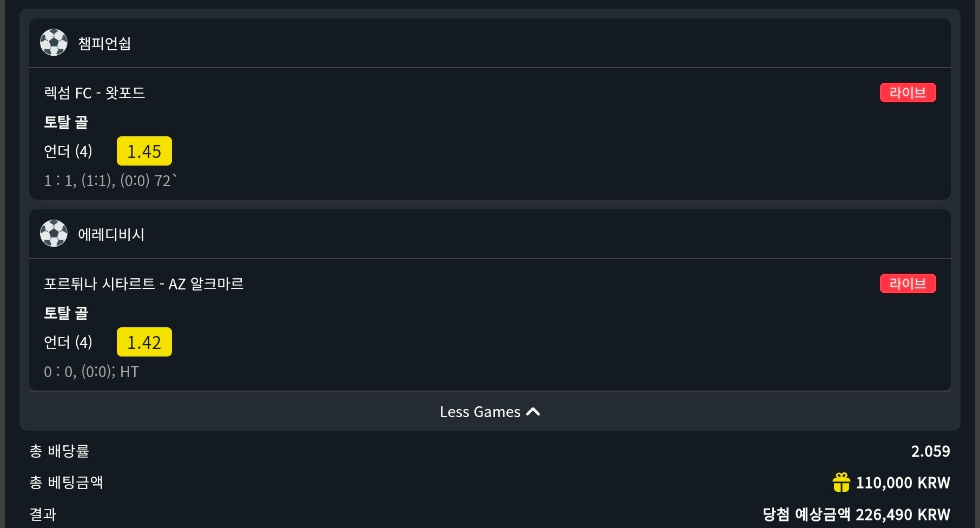This screenshot has height=528, width=980.
Task: Click the 110,000 KRW total bet amount
Action: point(903,483)
